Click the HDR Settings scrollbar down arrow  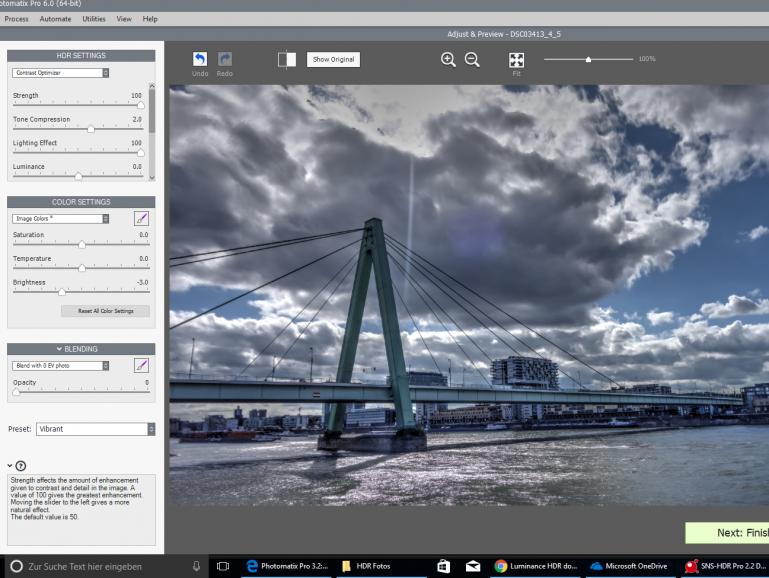(x=152, y=177)
